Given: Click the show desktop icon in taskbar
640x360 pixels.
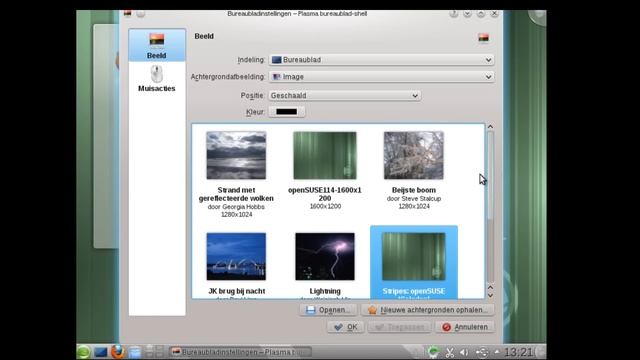Looking at the screenshot, I should pyautogui.click(x=101, y=352).
